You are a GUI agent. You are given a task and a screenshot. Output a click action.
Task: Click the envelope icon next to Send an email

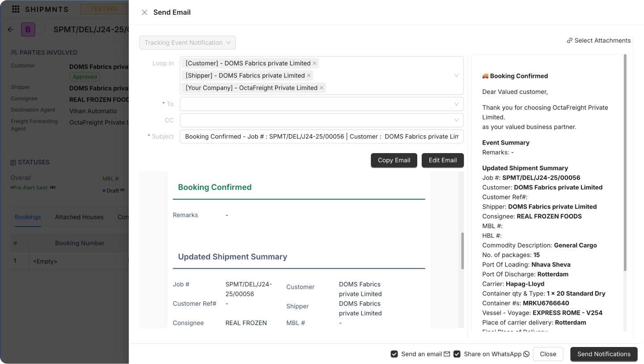447,354
